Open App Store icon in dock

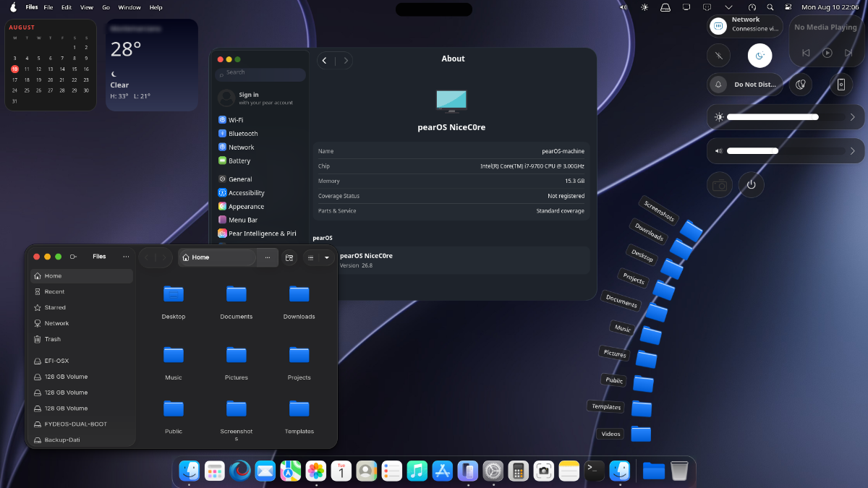pos(442,471)
